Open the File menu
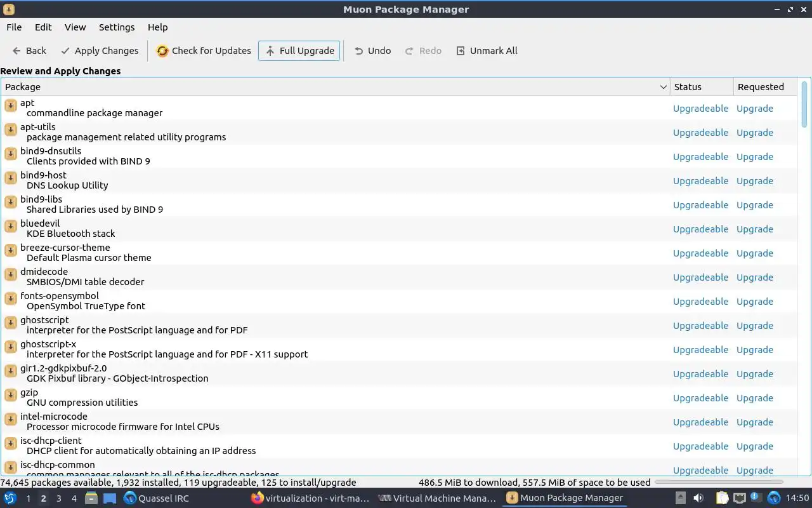This screenshot has width=812, height=508. point(14,27)
